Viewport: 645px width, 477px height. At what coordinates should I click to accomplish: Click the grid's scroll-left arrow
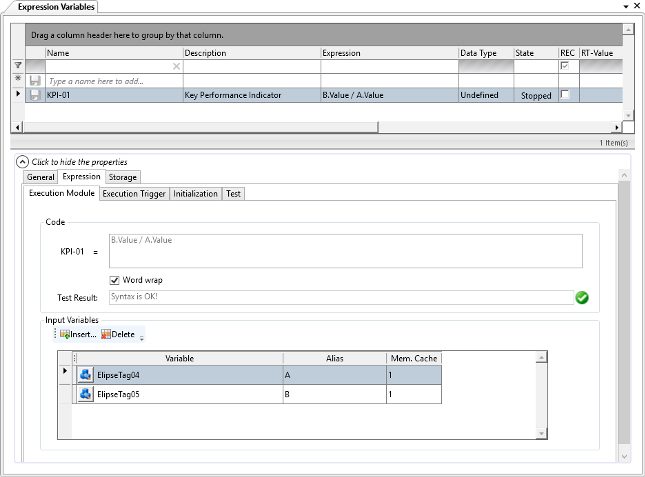click(17, 127)
